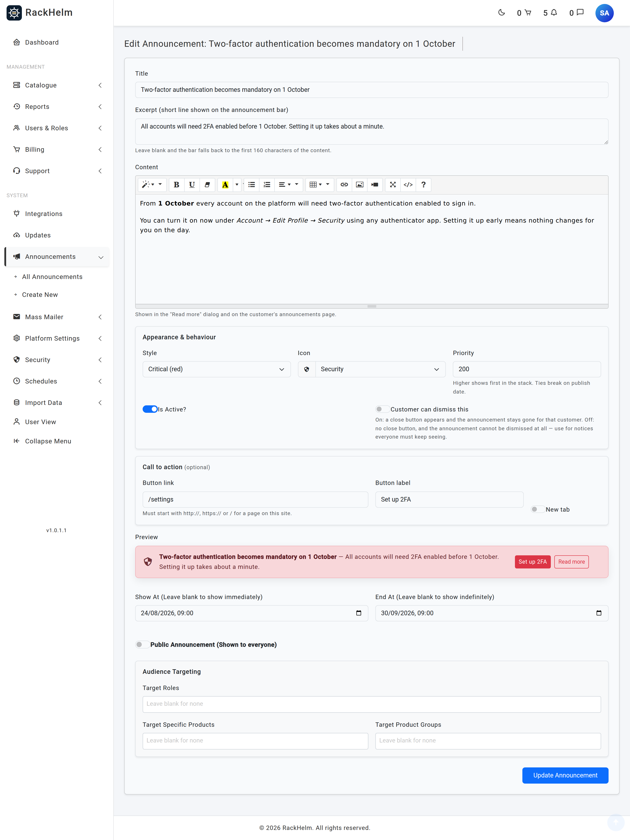Open the Icon dropdown showing Security
Image resolution: width=630 pixels, height=840 pixels.
[x=380, y=369]
